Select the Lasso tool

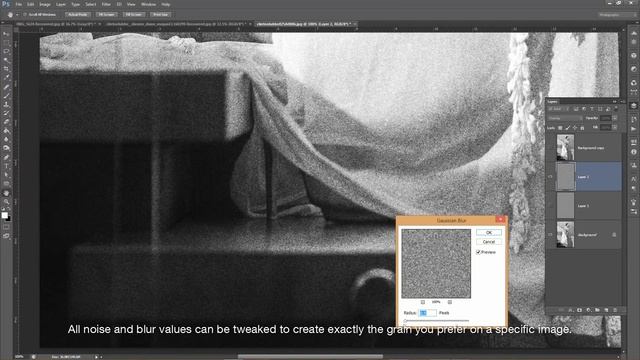6,52
